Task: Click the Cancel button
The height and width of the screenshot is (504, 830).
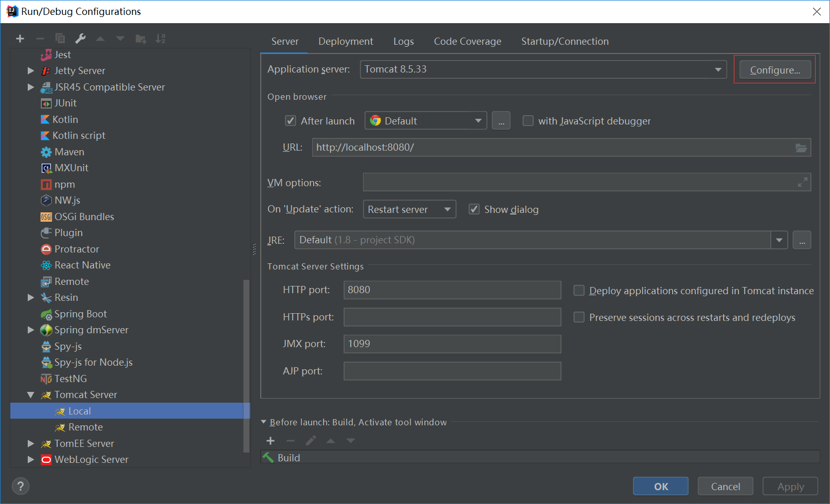Action: point(726,486)
